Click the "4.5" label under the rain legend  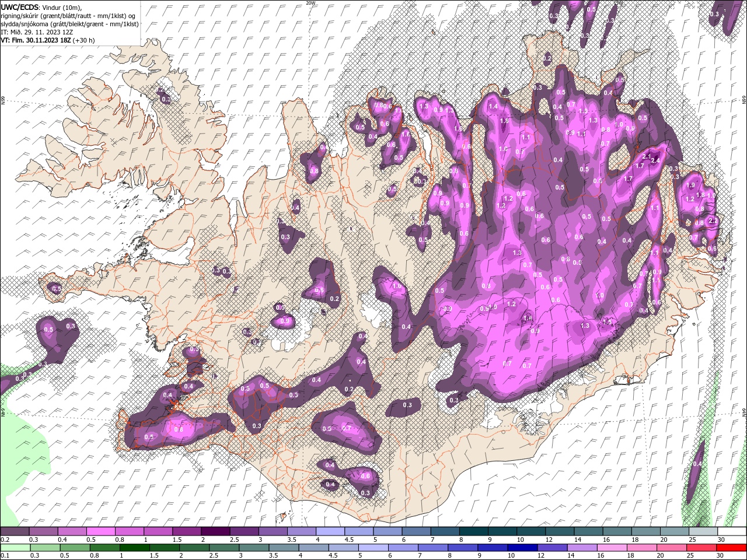coord(333,556)
